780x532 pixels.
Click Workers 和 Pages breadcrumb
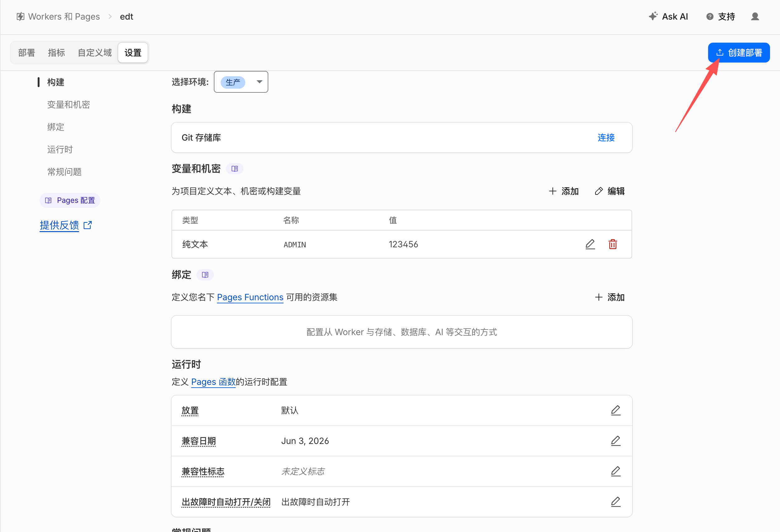click(x=64, y=16)
